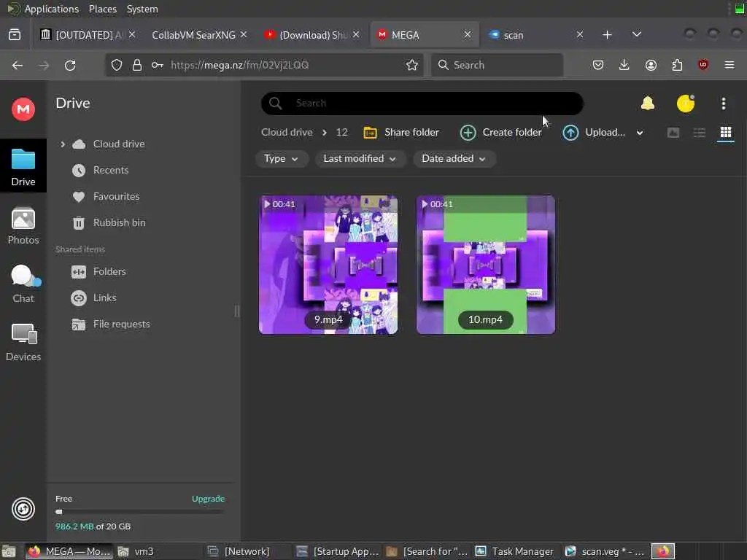Image resolution: width=747 pixels, height=560 pixels.
Task: Open a new browser tab
Action: point(607,35)
